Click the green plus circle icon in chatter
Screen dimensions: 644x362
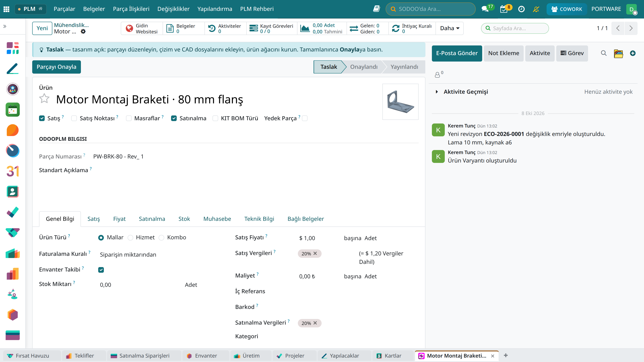pos(633,53)
